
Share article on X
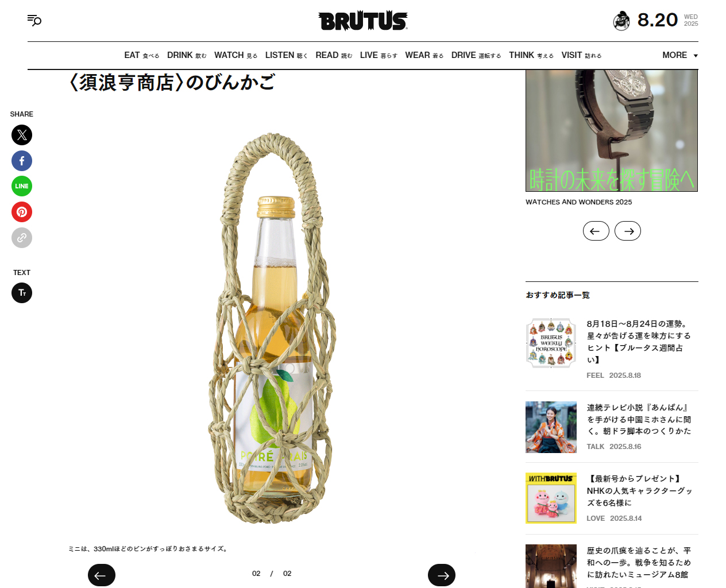click(22, 135)
